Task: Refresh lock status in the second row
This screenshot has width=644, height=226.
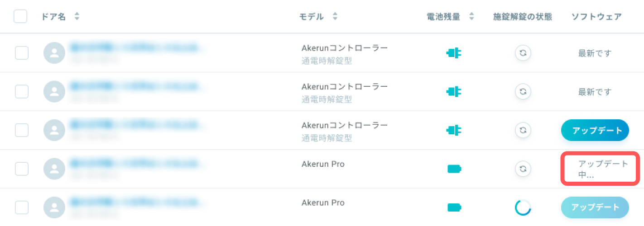Action: [x=523, y=91]
